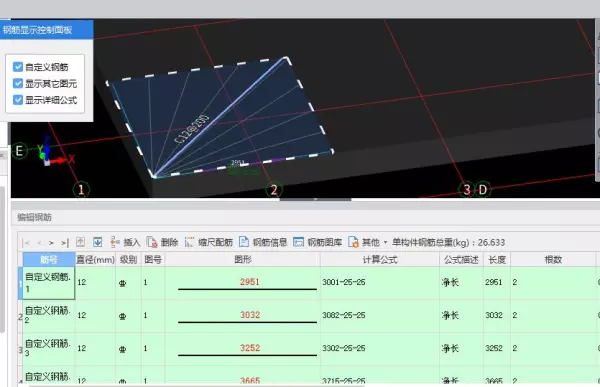This screenshot has height=387, width=600.
Task: Click 钢筋信息 toolbar button label
Action: tap(270, 242)
